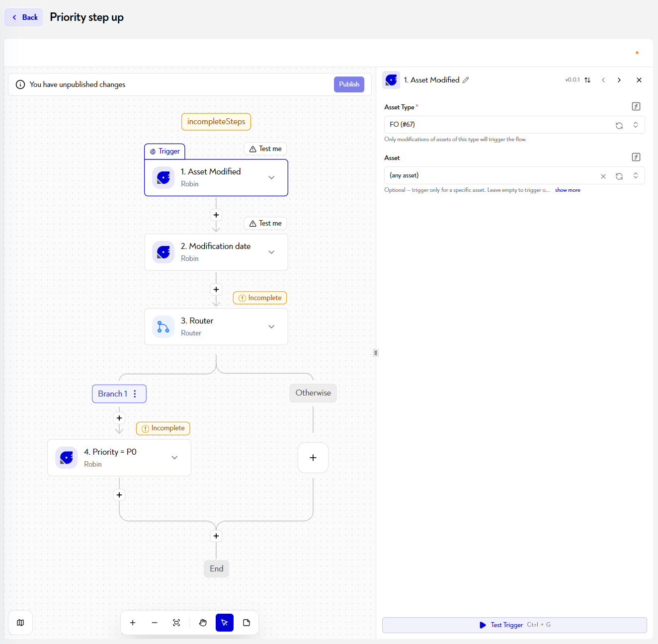
Task: Go to the previous step in panel
Action: pos(603,80)
